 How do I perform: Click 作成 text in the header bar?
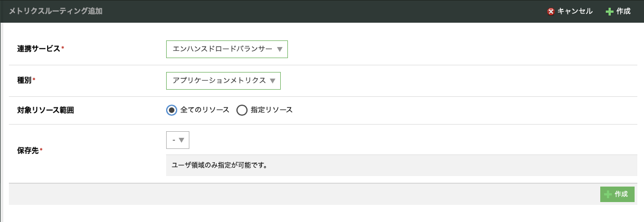(x=623, y=12)
